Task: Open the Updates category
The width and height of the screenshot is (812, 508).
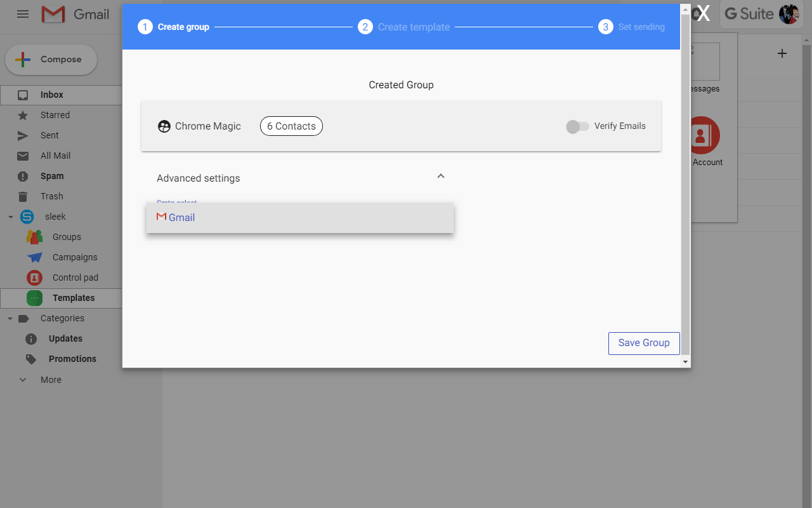Action: (x=65, y=338)
